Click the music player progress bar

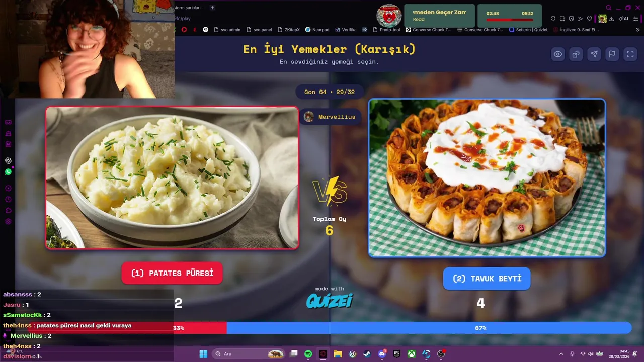[510, 20]
